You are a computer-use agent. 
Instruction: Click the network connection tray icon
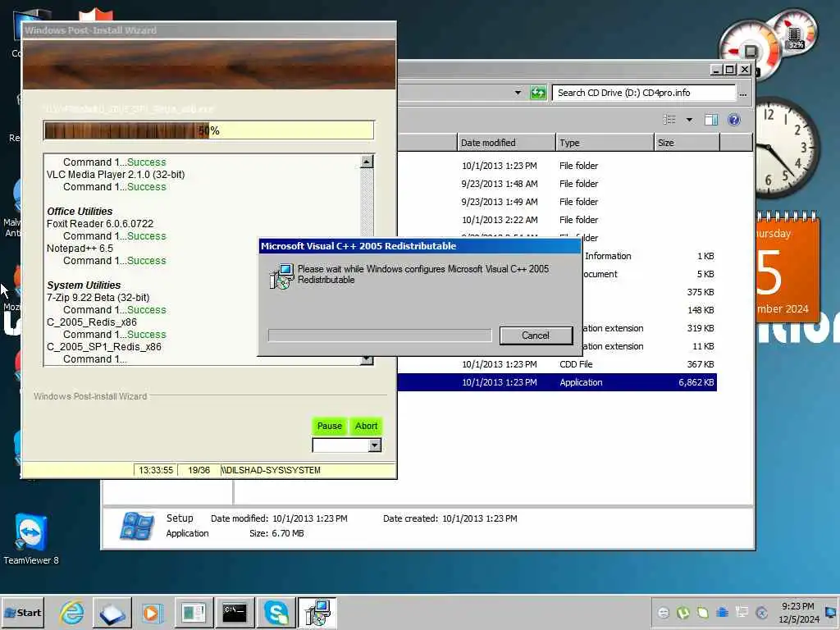[742, 612]
